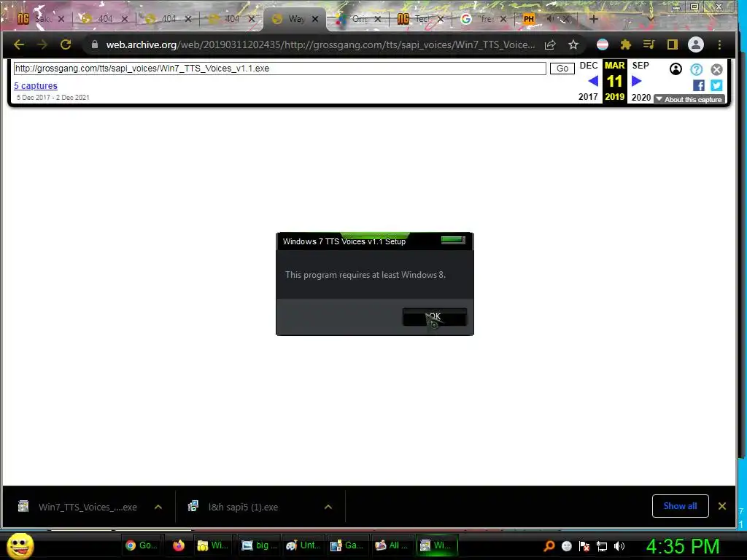747x560 pixels.
Task: Open the media control playlist icon
Action: click(x=649, y=44)
